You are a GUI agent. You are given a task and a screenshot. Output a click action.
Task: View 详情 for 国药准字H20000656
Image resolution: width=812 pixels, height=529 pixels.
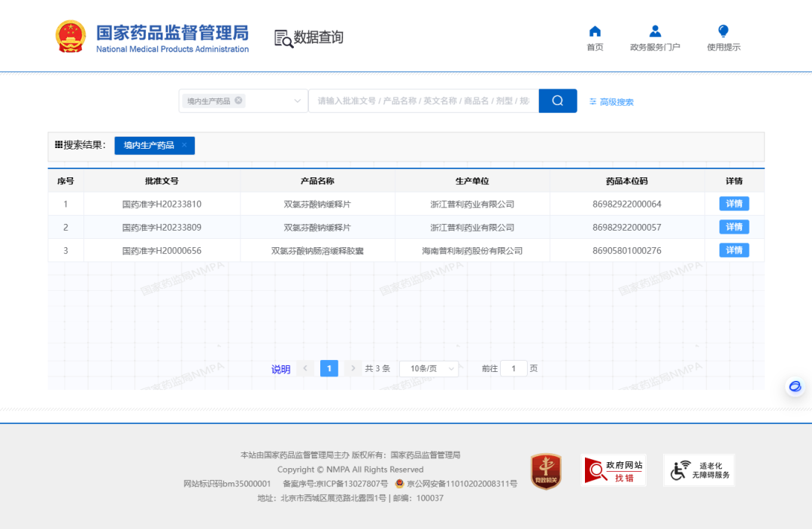[734, 250]
